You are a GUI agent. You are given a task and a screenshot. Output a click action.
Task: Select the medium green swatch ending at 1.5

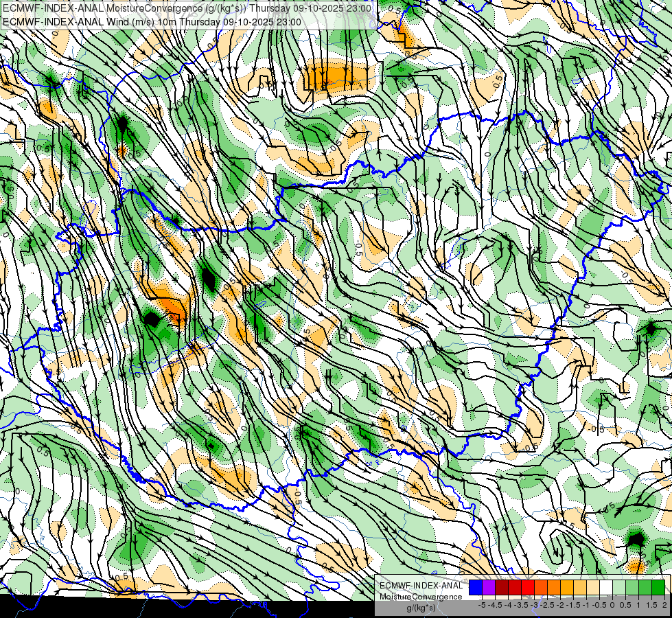pyautogui.click(x=645, y=587)
